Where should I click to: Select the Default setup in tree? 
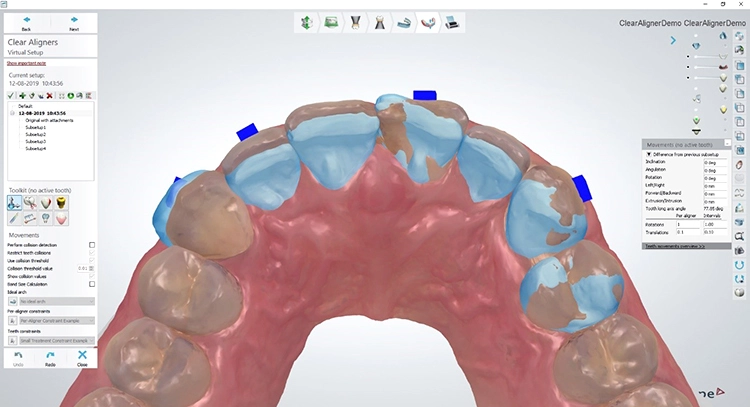click(25, 106)
